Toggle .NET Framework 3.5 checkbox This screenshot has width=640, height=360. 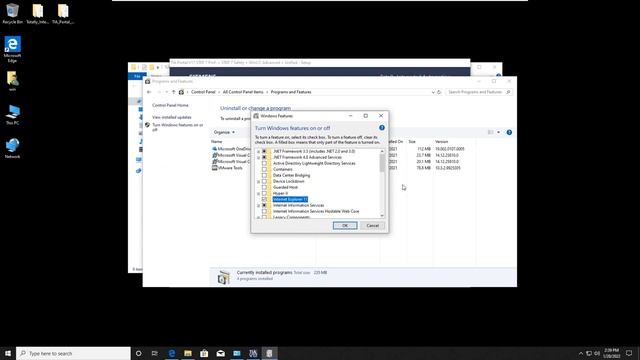coord(264,151)
